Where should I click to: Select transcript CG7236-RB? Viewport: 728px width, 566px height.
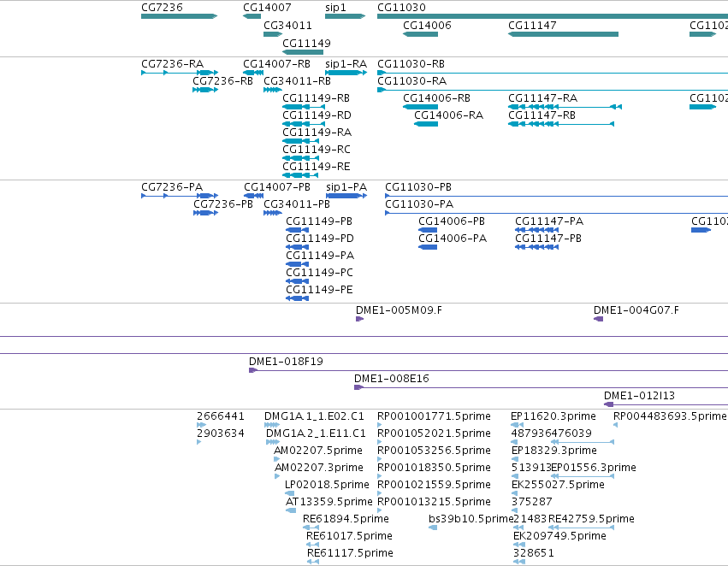click(x=205, y=90)
